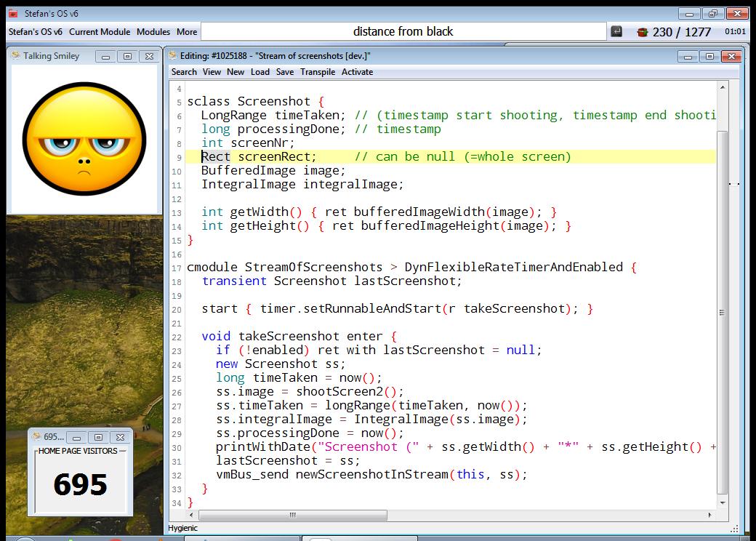756x541 pixels.
Task: Click the editor's horizontal scrollbar thumb
Action: pos(292,515)
